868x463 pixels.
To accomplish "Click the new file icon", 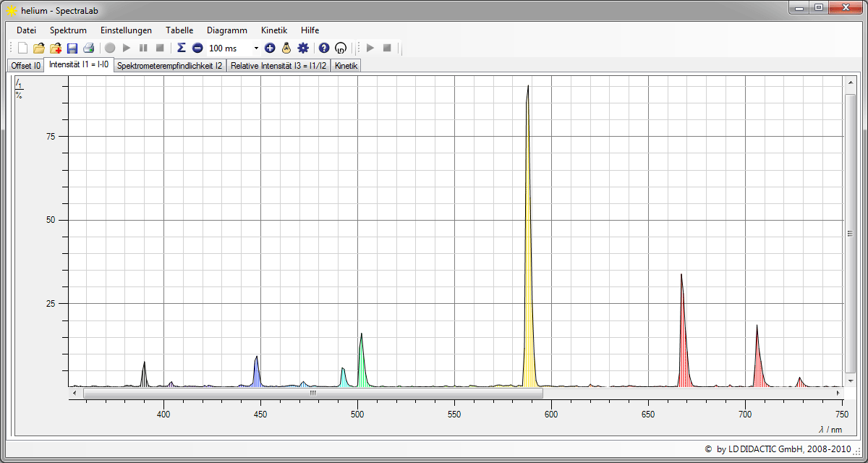I will [x=22, y=48].
